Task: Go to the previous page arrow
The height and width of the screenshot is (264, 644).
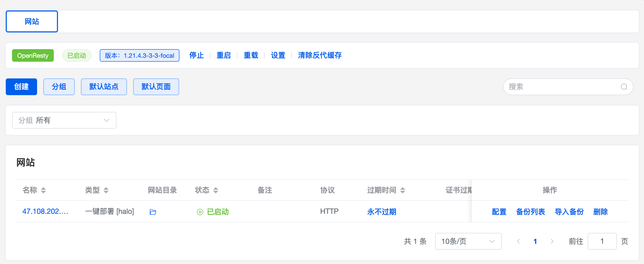Action: coord(518,241)
